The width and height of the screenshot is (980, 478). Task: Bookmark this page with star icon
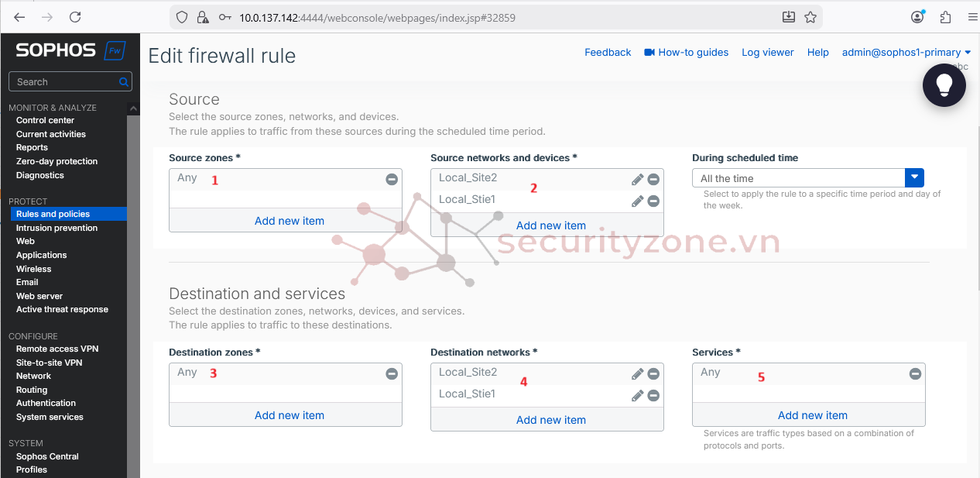point(810,17)
